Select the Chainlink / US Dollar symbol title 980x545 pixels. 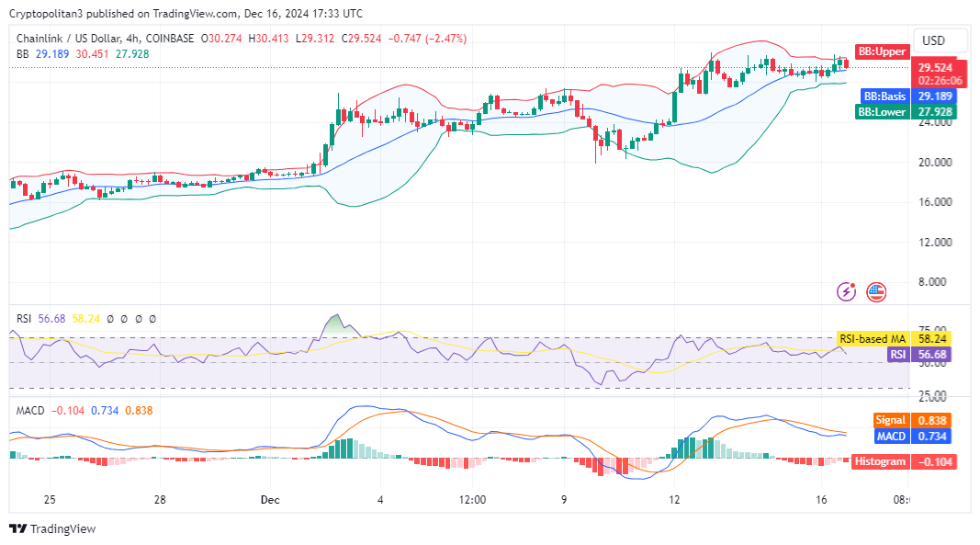click(x=105, y=39)
